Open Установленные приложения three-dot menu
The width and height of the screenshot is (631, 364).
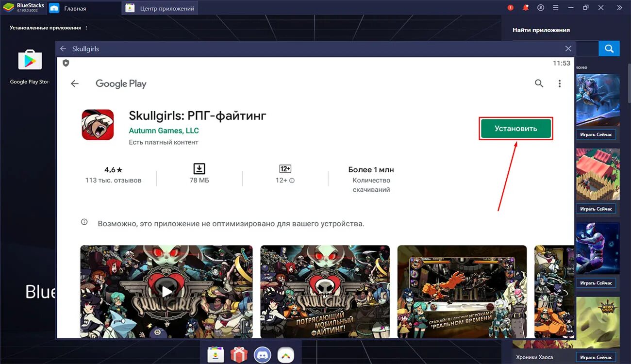point(87,28)
